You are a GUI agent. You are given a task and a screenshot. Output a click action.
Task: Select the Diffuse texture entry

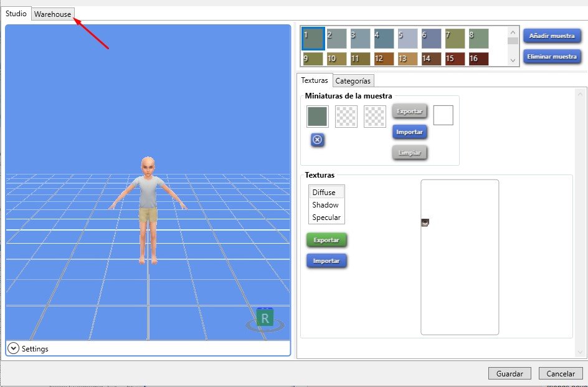tap(324, 193)
